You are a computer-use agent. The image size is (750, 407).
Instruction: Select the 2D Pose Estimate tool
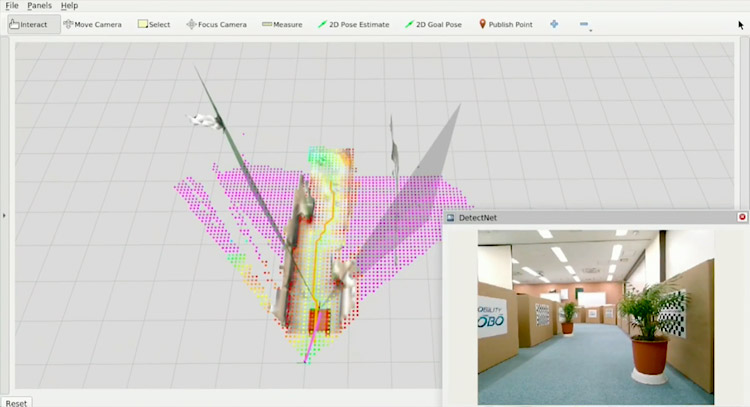point(355,24)
